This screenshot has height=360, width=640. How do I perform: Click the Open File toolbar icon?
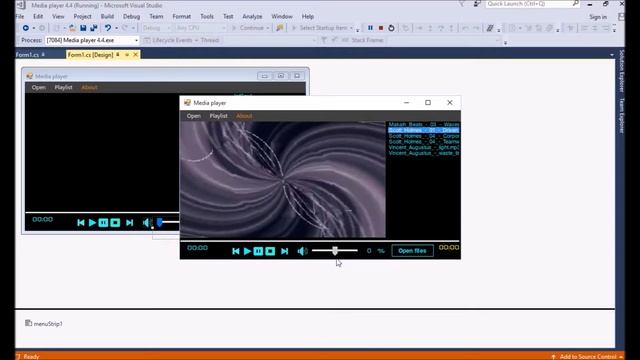tap(72, 28)
